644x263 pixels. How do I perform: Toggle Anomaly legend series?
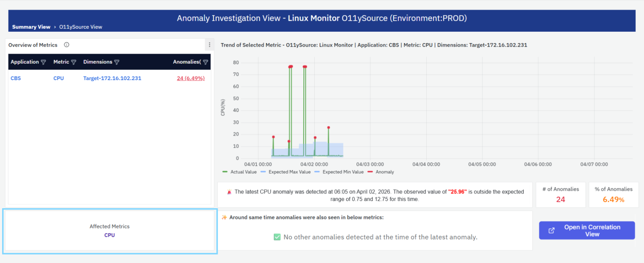(380, 172)
